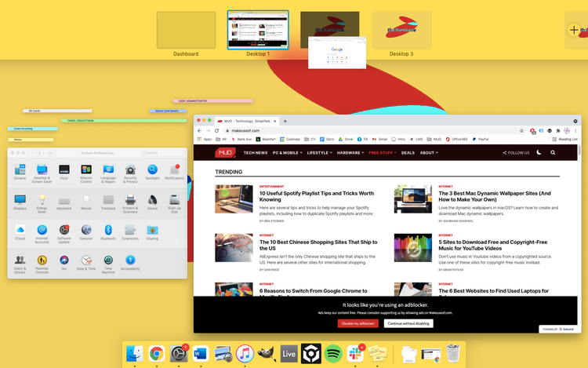
Task: Open the Drive bookmark
Action: coord(346,139)
